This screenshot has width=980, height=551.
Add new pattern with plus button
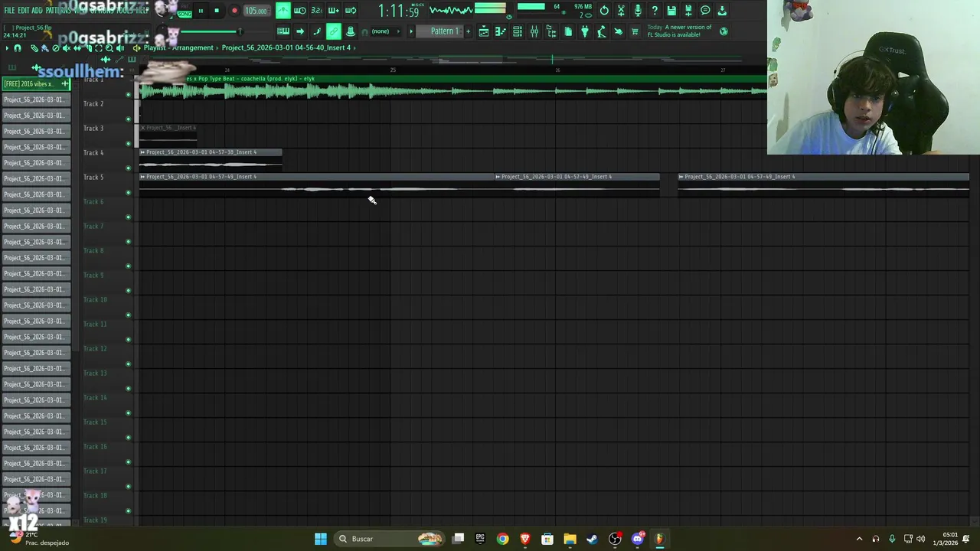click(x=468, y=31)
